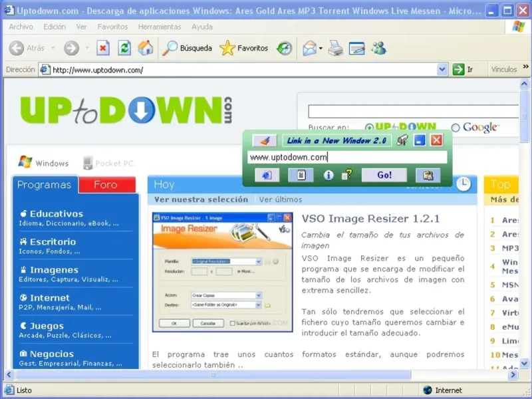
Task: Click the notepad list icon in widget
Action: click(x=301, y=175)
